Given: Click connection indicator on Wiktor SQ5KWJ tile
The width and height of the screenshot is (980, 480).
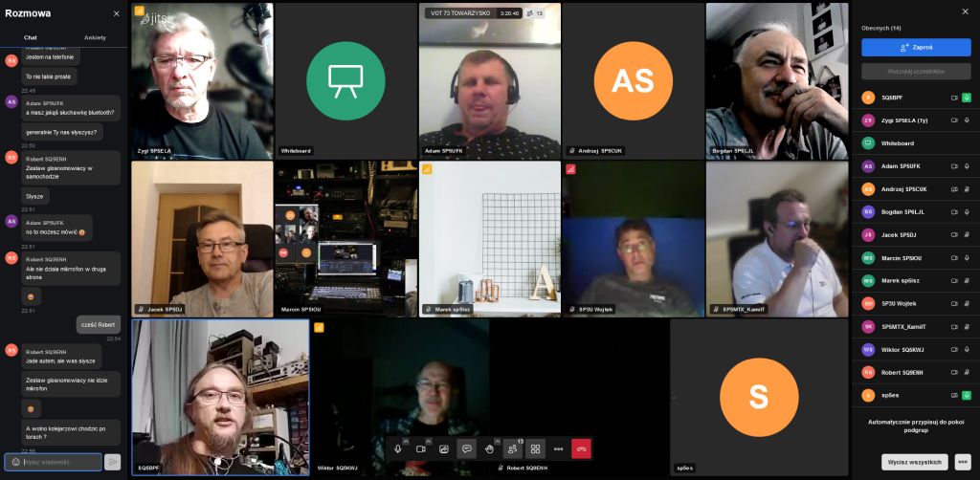Looking at the screenshot, I should click(x=319, y=327).
